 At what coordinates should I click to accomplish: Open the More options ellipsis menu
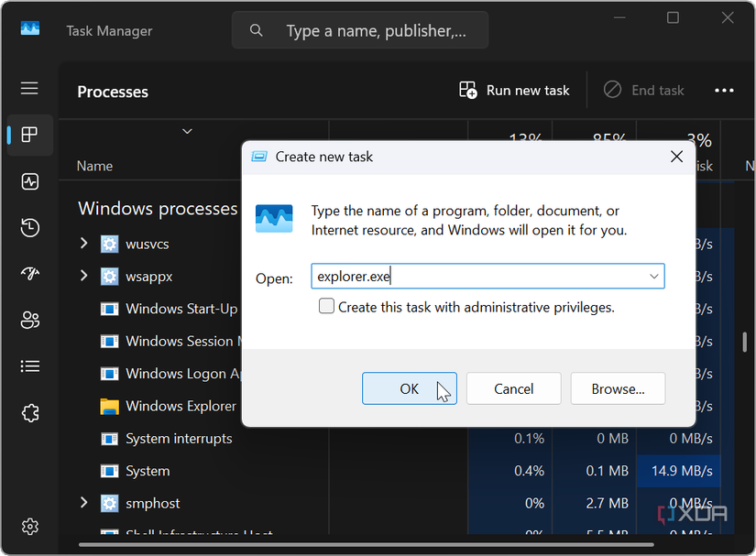(724, 90)
